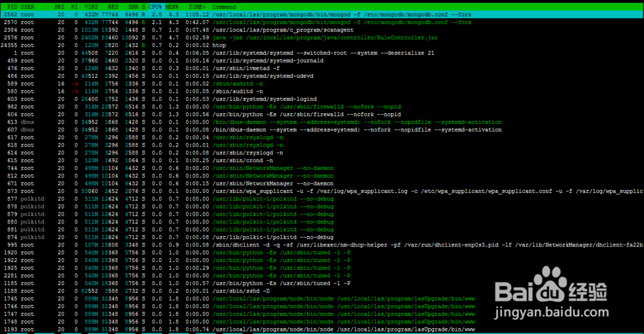Sort by the SHR column header
The image size is (644, 334).
coord(133,7)
